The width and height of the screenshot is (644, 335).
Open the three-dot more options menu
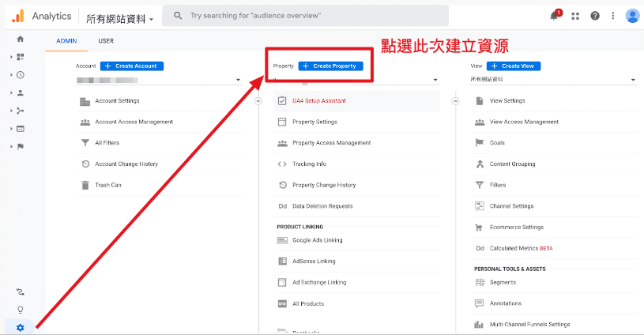[x=612, y=16]
